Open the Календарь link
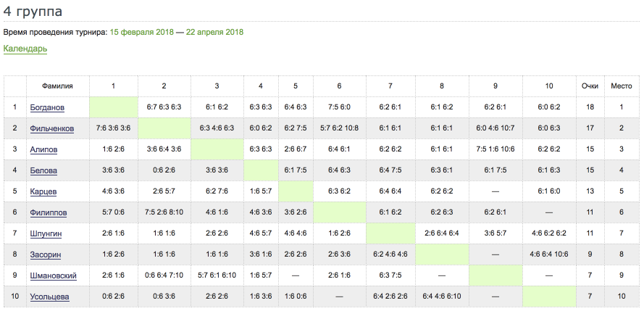644x311 pixels. click(x=25, y=49)
